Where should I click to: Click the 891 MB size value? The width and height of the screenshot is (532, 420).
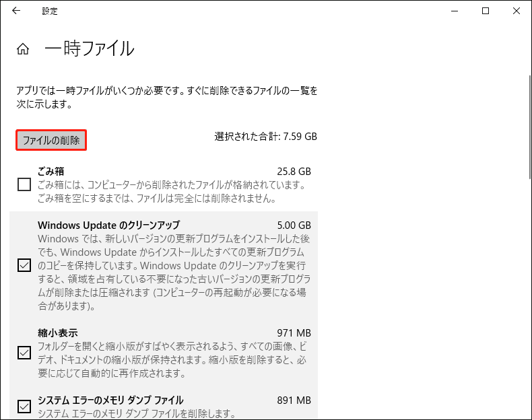[294, 400]
